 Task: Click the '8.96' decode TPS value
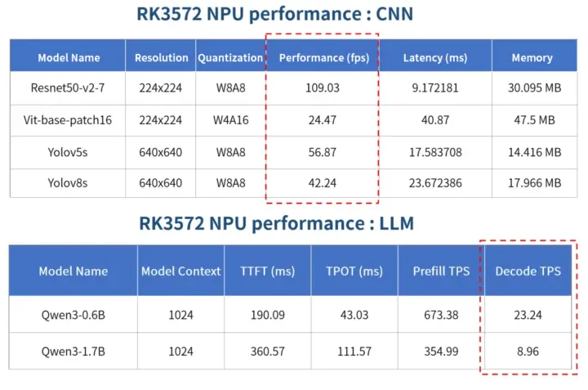tap(528, 352)
